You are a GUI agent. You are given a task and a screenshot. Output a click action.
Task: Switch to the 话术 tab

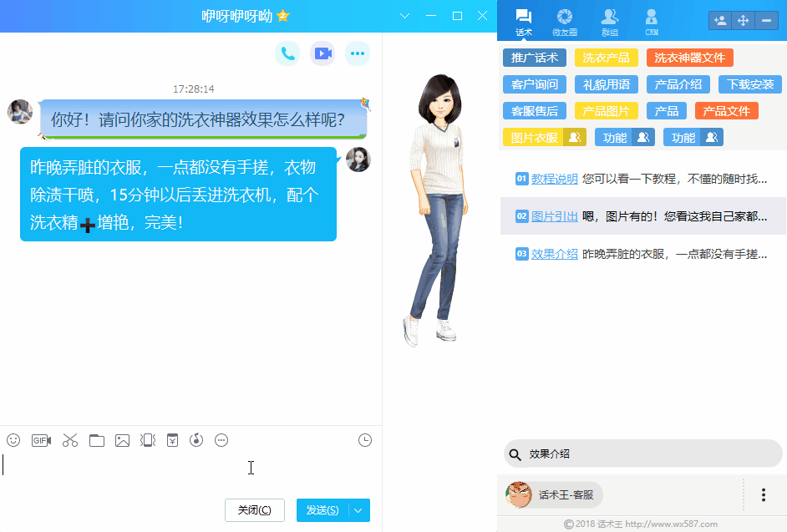tap(524, 23)
